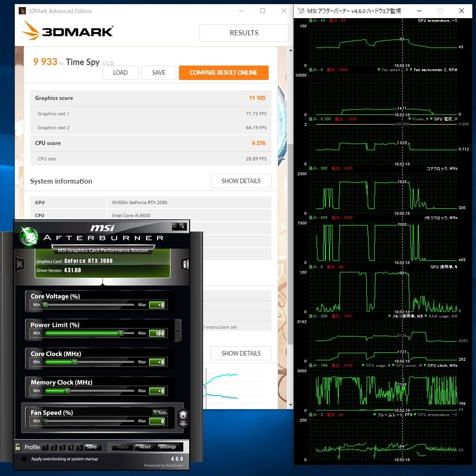
Task: Click the Afterburner jet logo emblem
Action: [x=29, y=237]
